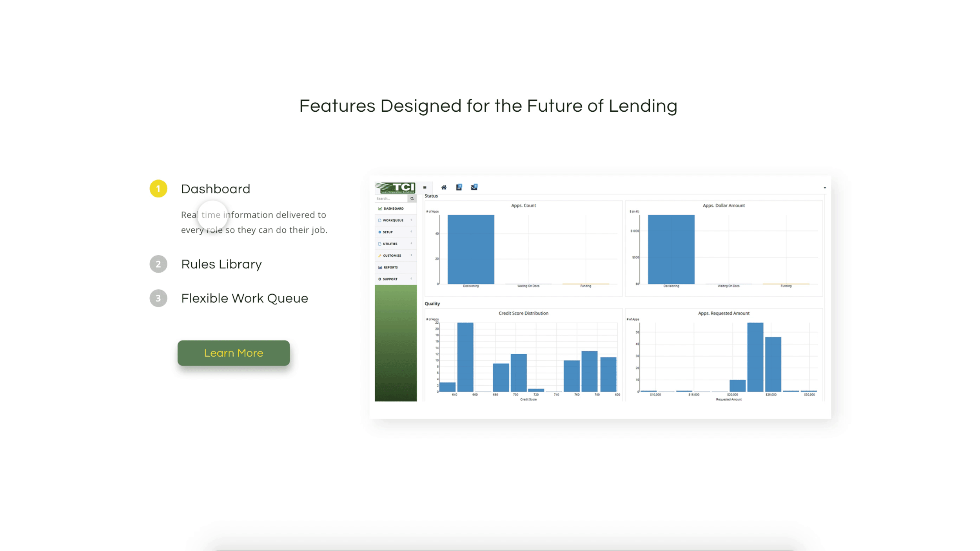Open the Reports section via its chart icon

[x=380, y=267]
